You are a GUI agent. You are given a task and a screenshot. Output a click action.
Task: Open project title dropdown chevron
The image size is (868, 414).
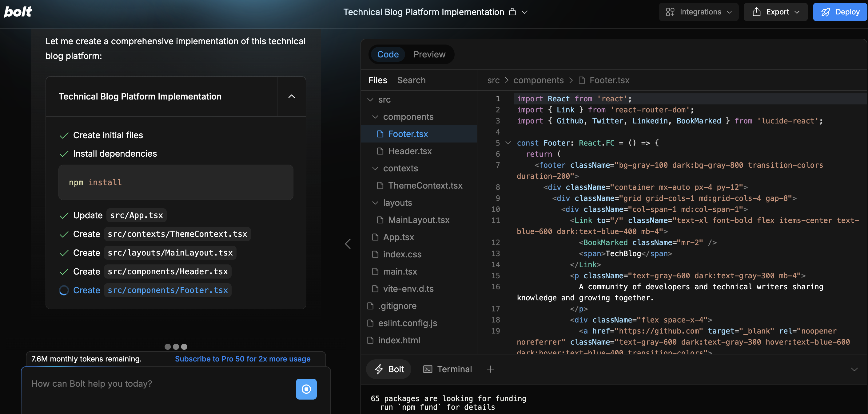coord(525,12)
